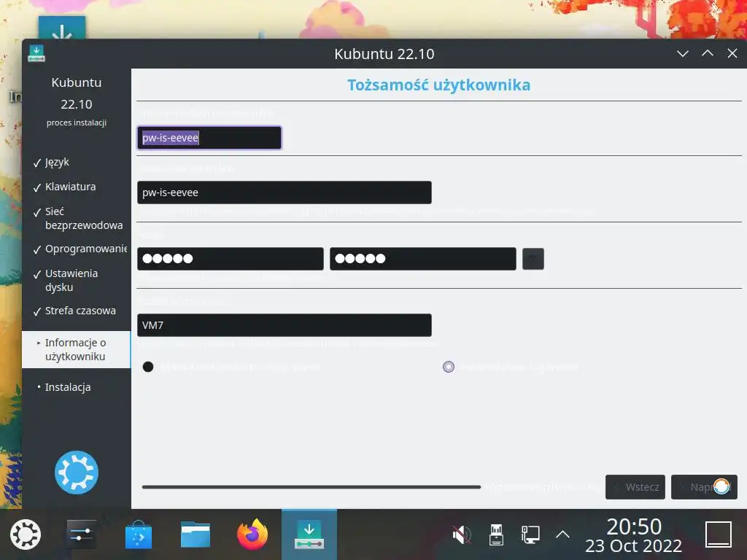747x560 pixels.
Task: Select the Język step in sidebar
Action: [57, 163]
